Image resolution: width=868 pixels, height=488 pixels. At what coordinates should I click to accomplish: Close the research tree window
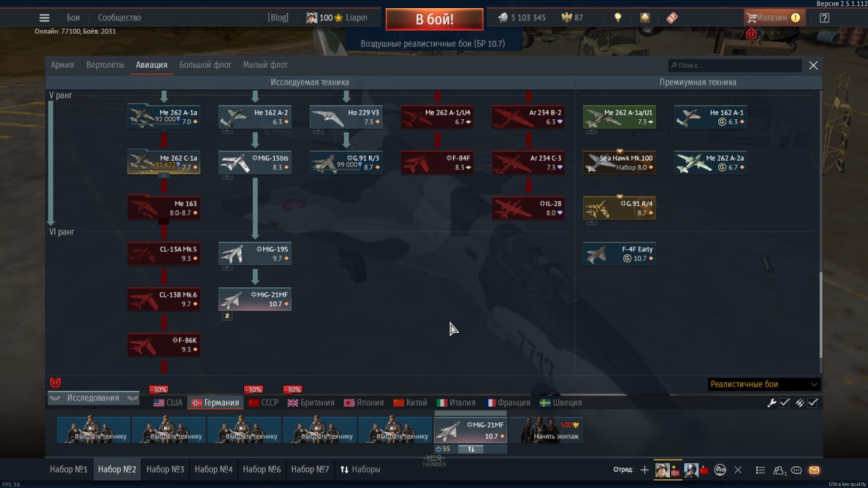[x=813, y=66]
